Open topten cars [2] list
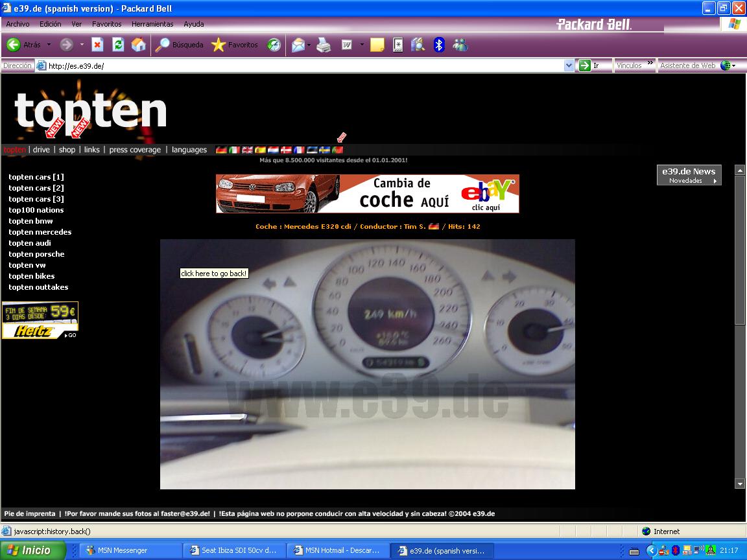The image size is (747, 560). [36, 188]
